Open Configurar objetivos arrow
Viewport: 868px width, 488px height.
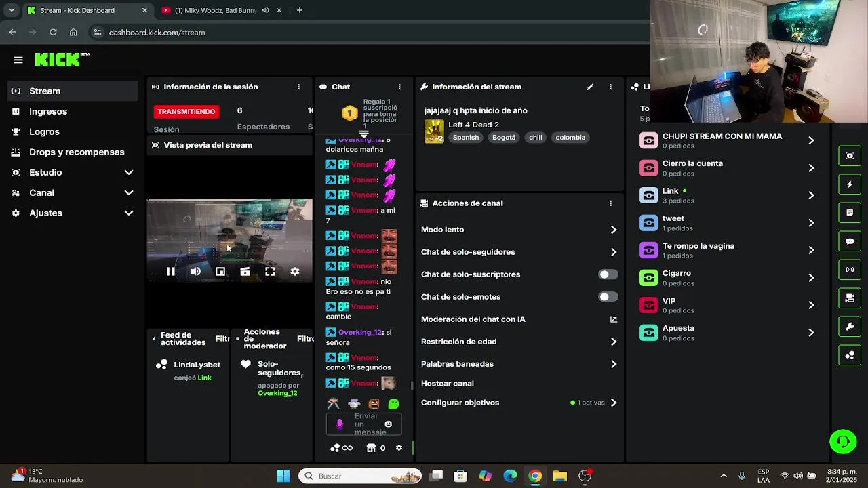tap(613, 403)
